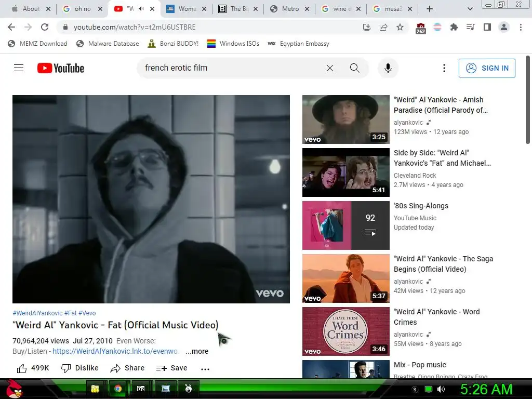Image resolution: width=532 pixels, height=399 pixels.
Task: Click the #Vevo hashtag
Action: (x=87, y=313)
